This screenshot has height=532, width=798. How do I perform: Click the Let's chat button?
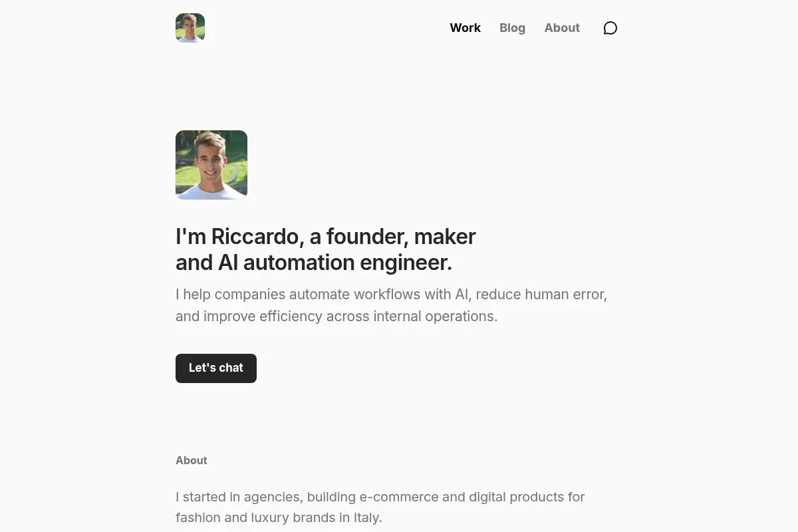216,368
